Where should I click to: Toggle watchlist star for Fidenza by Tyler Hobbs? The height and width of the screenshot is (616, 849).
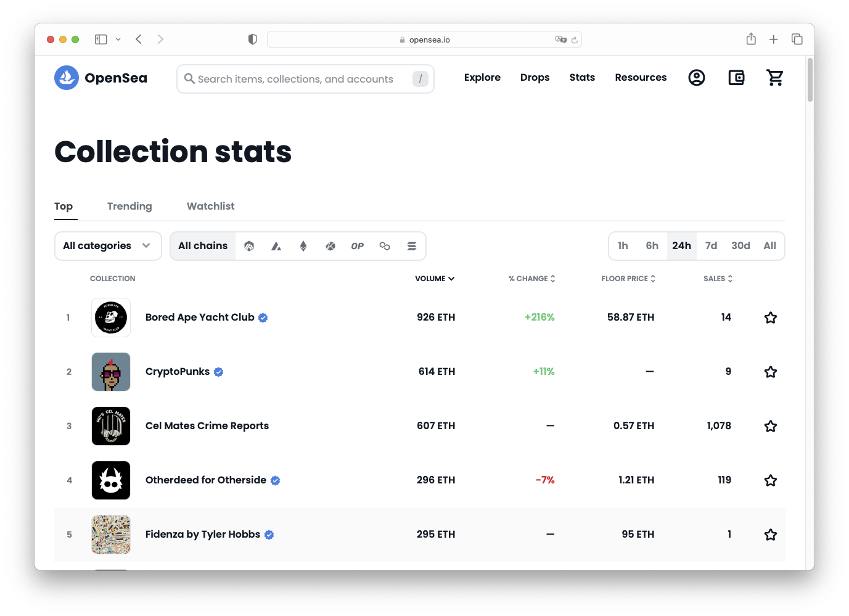770,535
